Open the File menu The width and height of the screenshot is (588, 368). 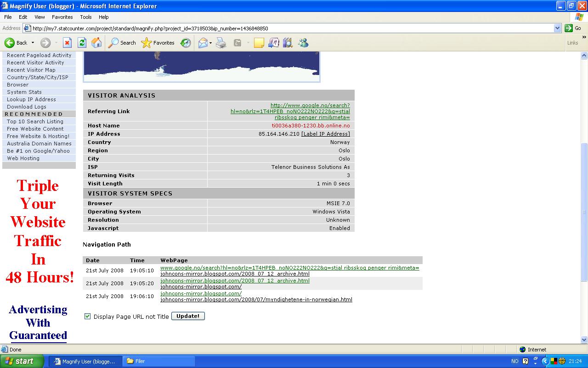(8, 17)
